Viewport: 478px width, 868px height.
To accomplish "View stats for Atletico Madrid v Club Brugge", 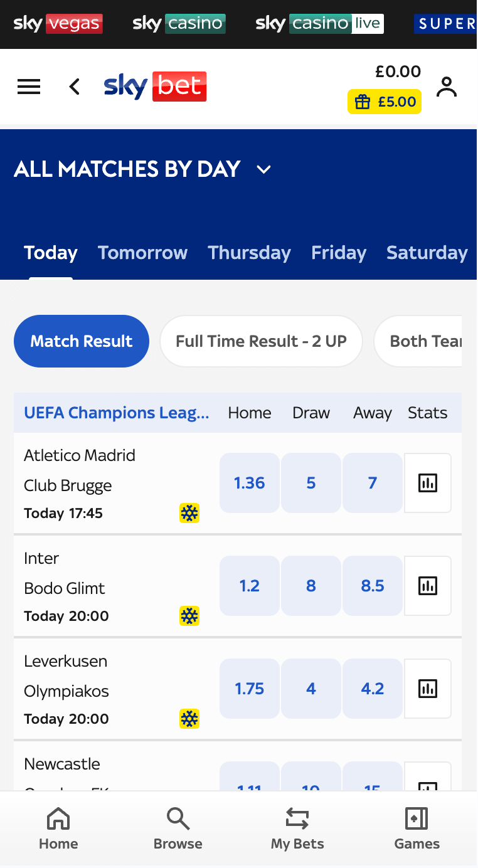I will tap(428, 483).
